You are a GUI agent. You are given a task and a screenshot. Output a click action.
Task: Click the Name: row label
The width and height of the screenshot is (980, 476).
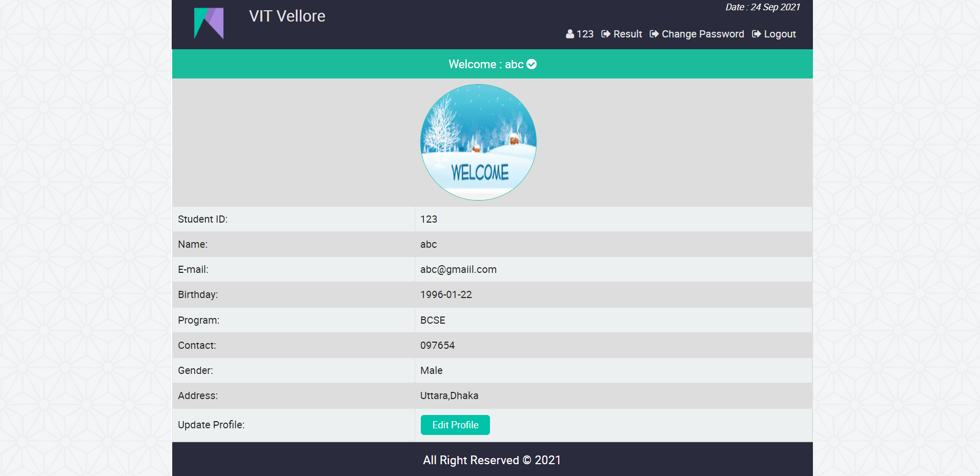[193, 244]
